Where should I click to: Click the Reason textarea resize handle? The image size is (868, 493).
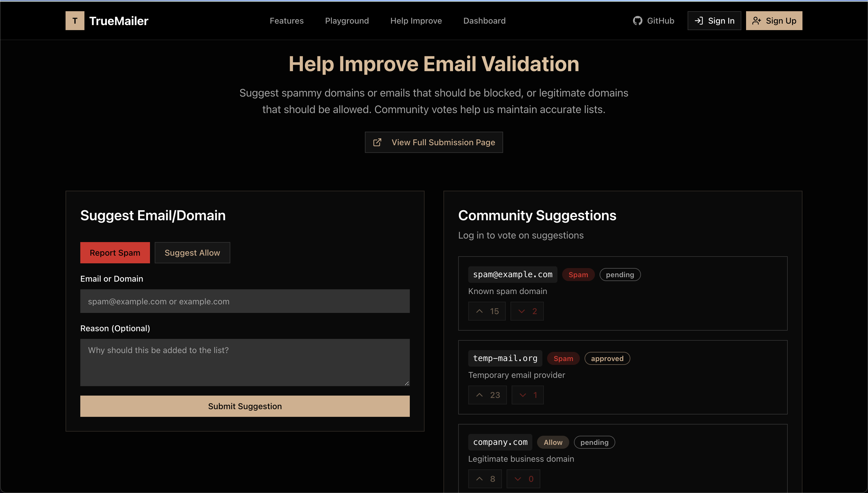[x=407, y=383]
